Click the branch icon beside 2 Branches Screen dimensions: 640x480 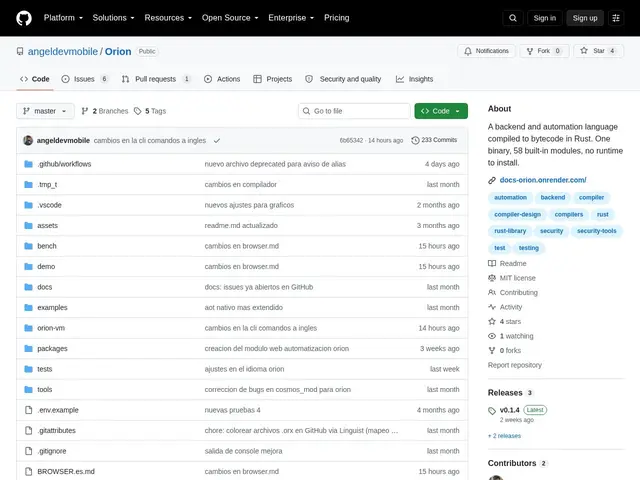click(85, 111)
